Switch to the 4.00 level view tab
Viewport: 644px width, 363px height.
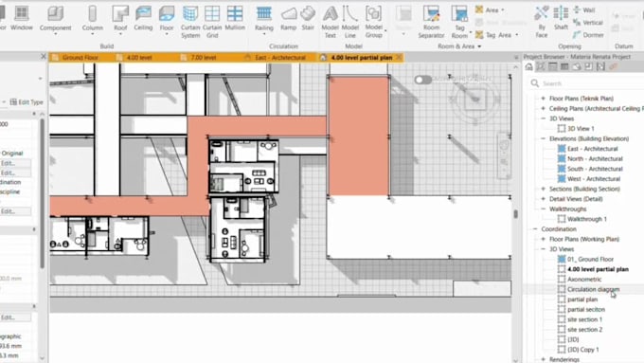pyautogui.click(x=139, y=58)
